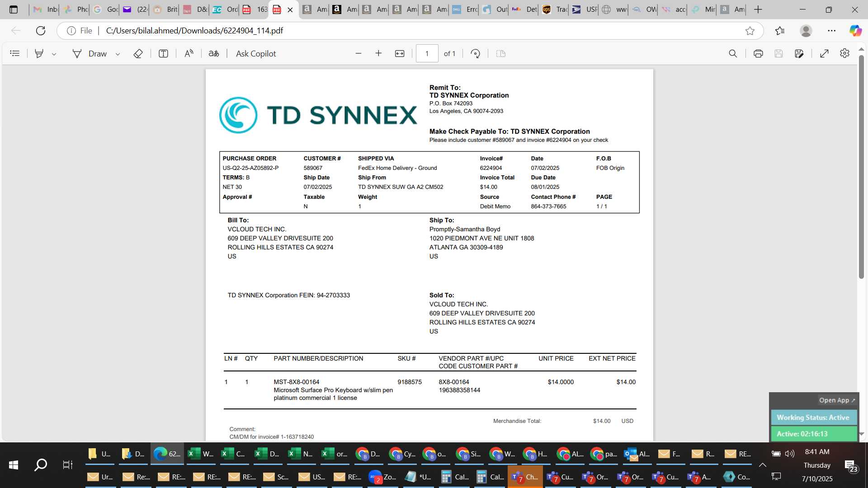Open Windows taskbar search
The image size is (868, 488).
coord(41,465)
